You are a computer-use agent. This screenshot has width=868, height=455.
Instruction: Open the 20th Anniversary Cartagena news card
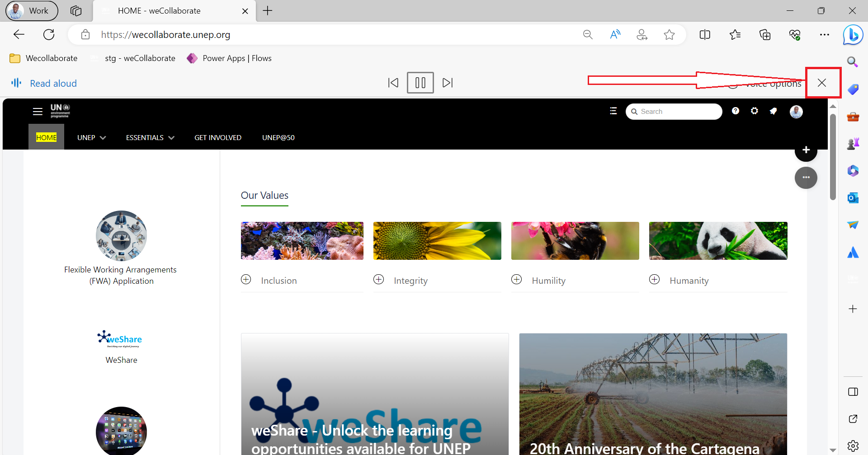pyautogui.click(x=653, y=394)
